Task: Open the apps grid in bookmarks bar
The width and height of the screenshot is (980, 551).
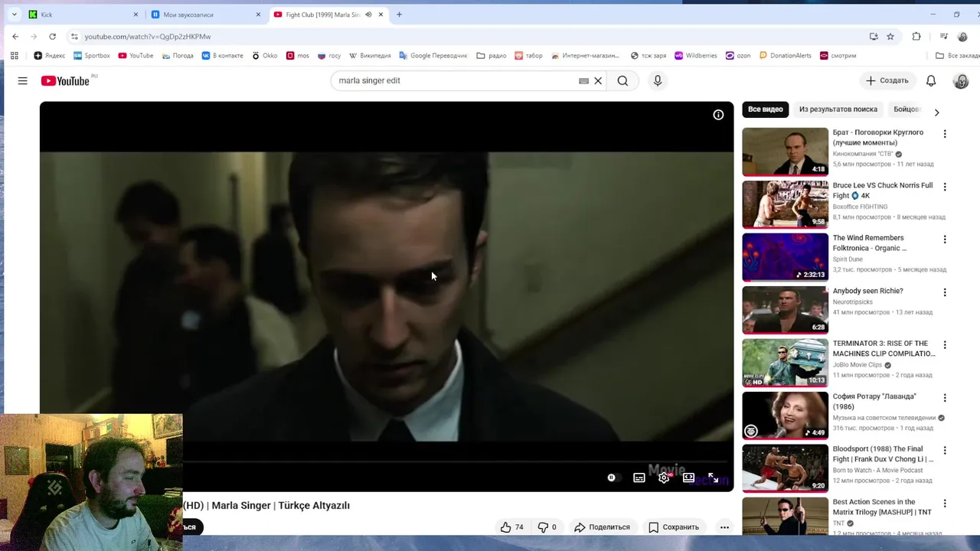Action: click(14, 55)
